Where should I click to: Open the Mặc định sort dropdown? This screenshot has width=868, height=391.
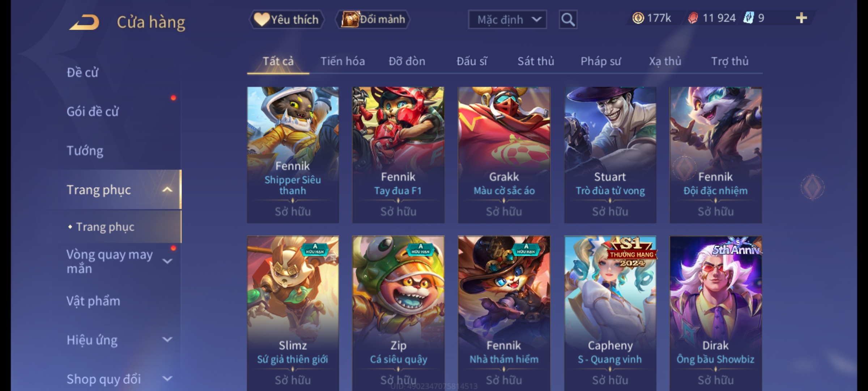(x=507, y=20)
